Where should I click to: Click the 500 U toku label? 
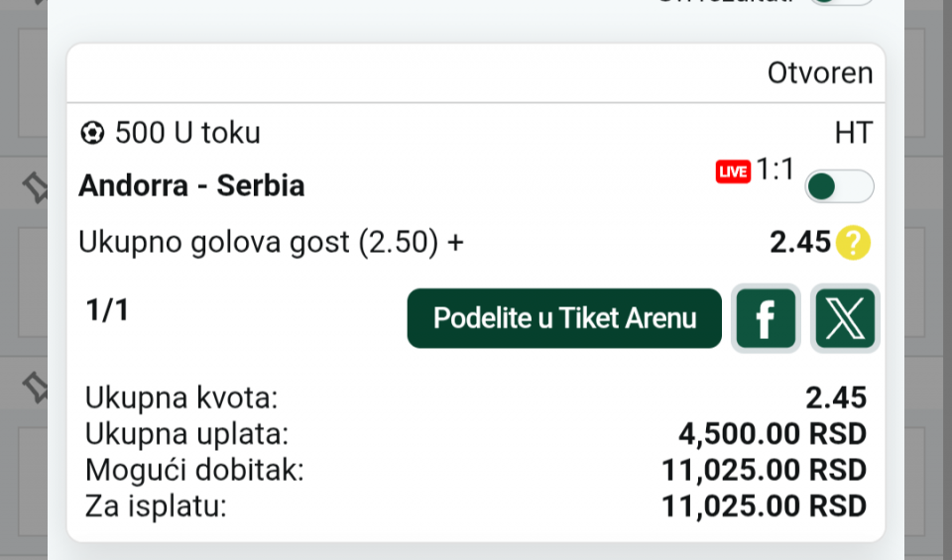(187, 133)
